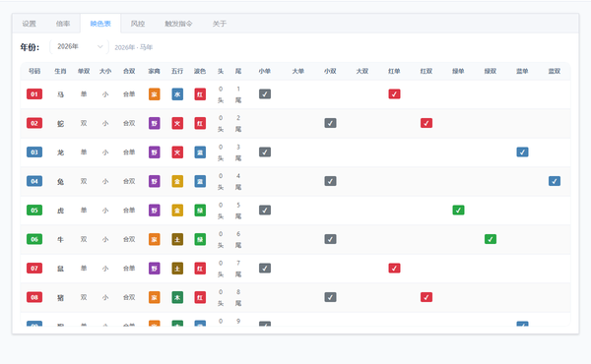The image size is (591, 364).
Task: Toggle the 绿单 checkbox in row 05
Action: pos(458,211)
